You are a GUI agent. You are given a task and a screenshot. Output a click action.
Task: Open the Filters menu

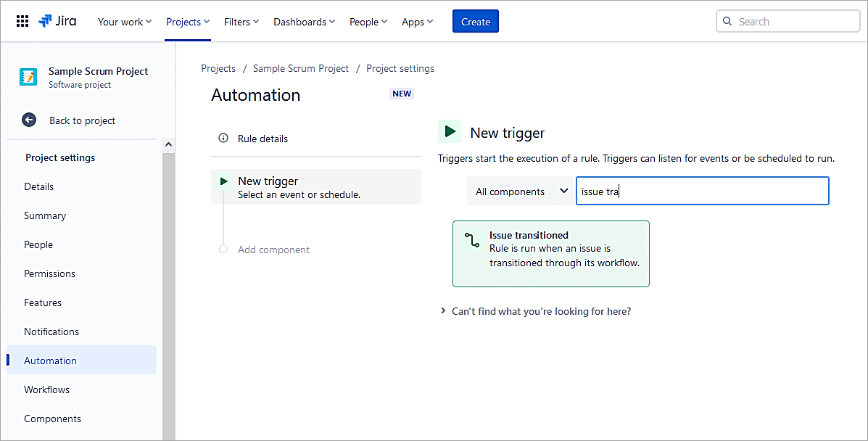tap(241, 22)
